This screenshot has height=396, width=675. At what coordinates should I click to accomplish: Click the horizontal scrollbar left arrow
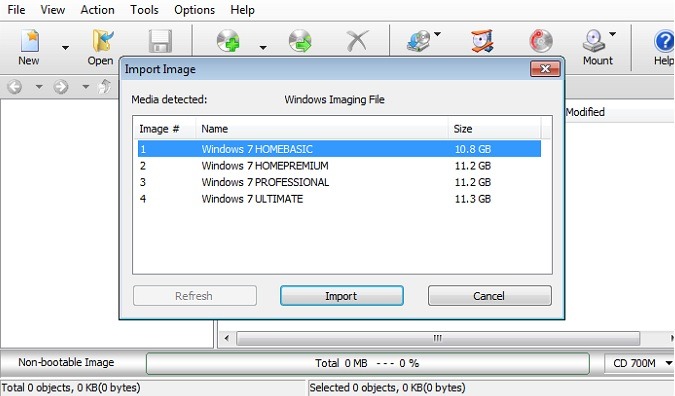[226, 338]
